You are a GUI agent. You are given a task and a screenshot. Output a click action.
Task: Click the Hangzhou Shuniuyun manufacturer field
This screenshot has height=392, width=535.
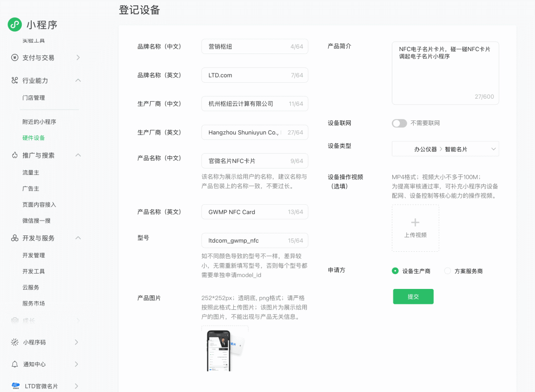coord(255,132)
